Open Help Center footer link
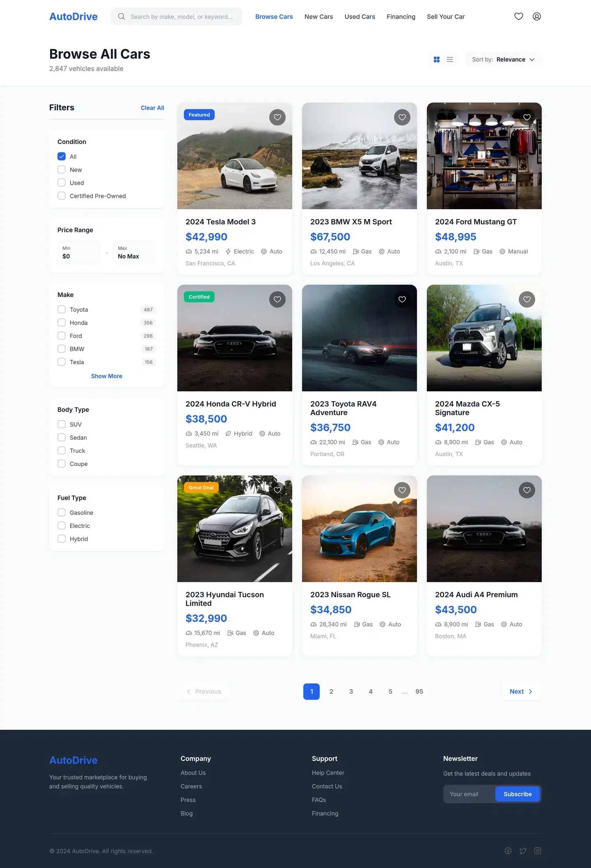The height and width of the screenshot is (868, 591). pos(328,773)
